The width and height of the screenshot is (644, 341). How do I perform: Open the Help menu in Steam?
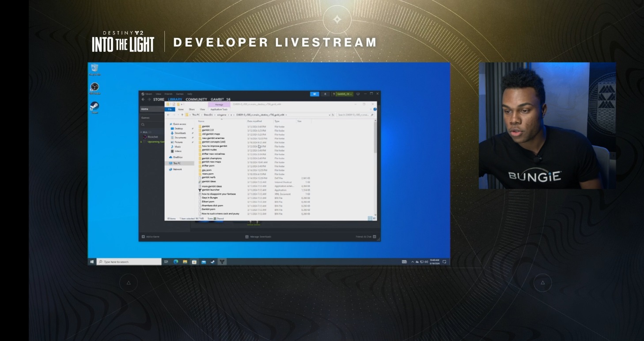click(189, 94)
